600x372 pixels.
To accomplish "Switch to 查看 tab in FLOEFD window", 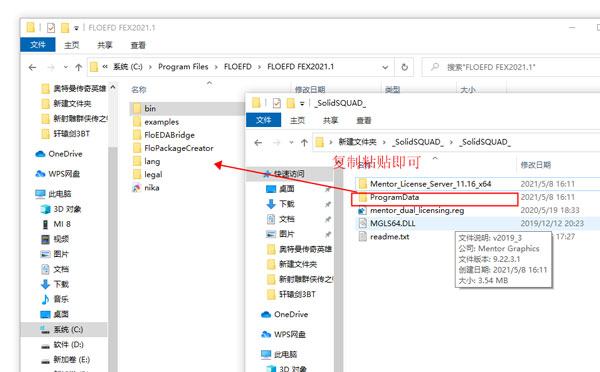I will [x=138, y=45].
